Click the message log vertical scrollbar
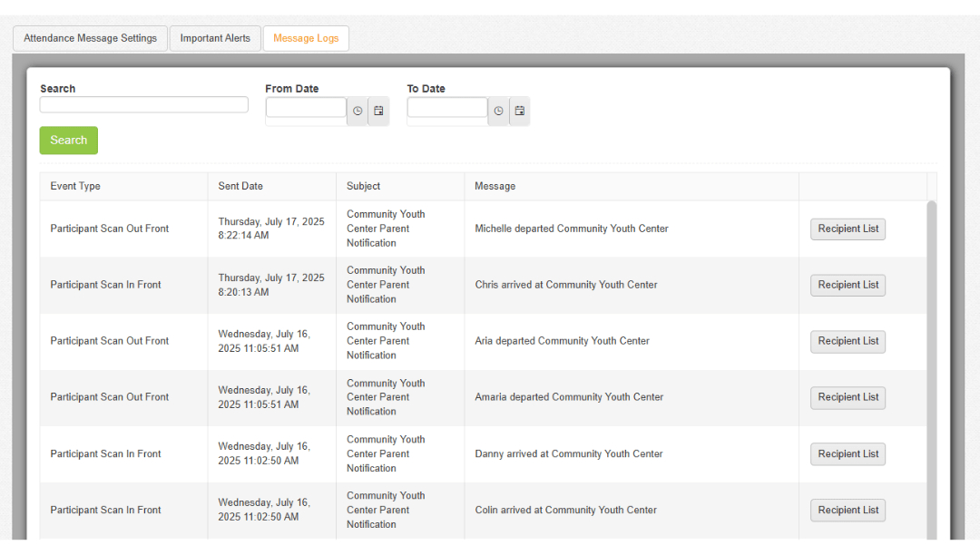 coord(931,363)
